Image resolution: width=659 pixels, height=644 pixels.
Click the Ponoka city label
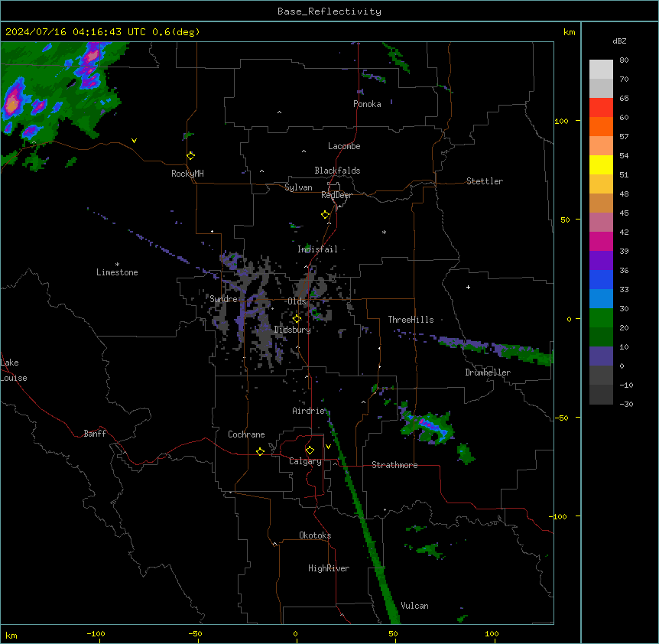pos(367,104)
